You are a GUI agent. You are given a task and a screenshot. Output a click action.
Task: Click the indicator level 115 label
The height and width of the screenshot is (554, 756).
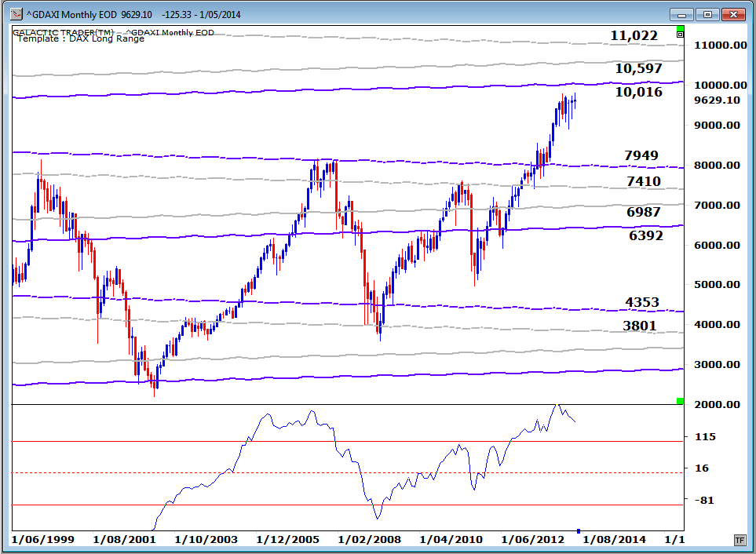tap(706, 437)
